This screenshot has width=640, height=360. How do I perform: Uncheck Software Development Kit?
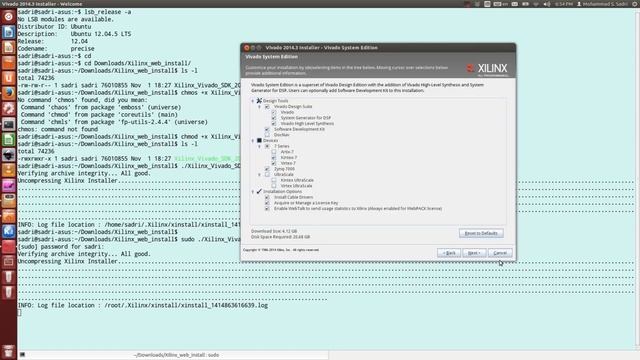[x=267, y=129]
